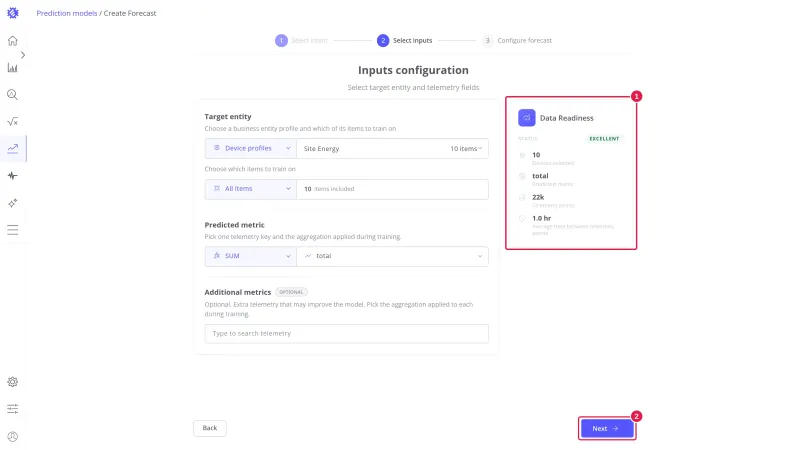Viewport: 800px width, 450px height.
Task: Expand the total telemetry key dropdown
Action: (392, 256)
